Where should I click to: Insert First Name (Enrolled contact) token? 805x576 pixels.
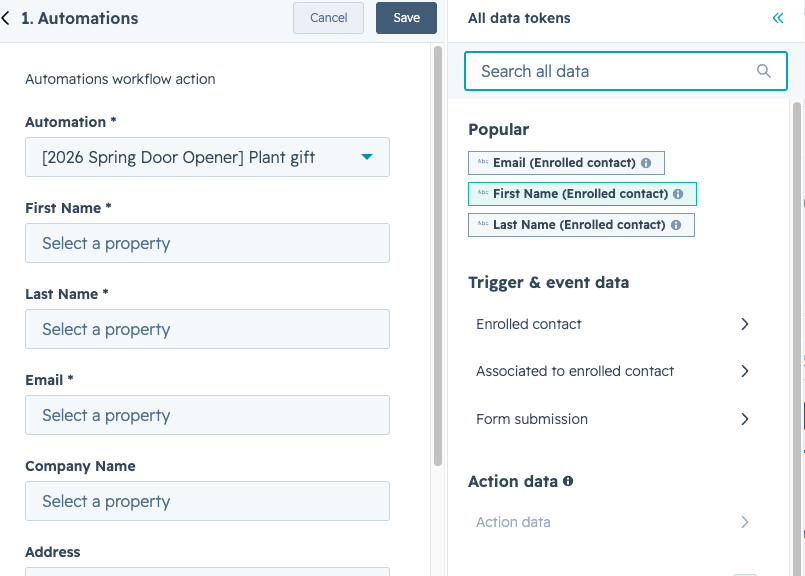(x=582, y=194)
